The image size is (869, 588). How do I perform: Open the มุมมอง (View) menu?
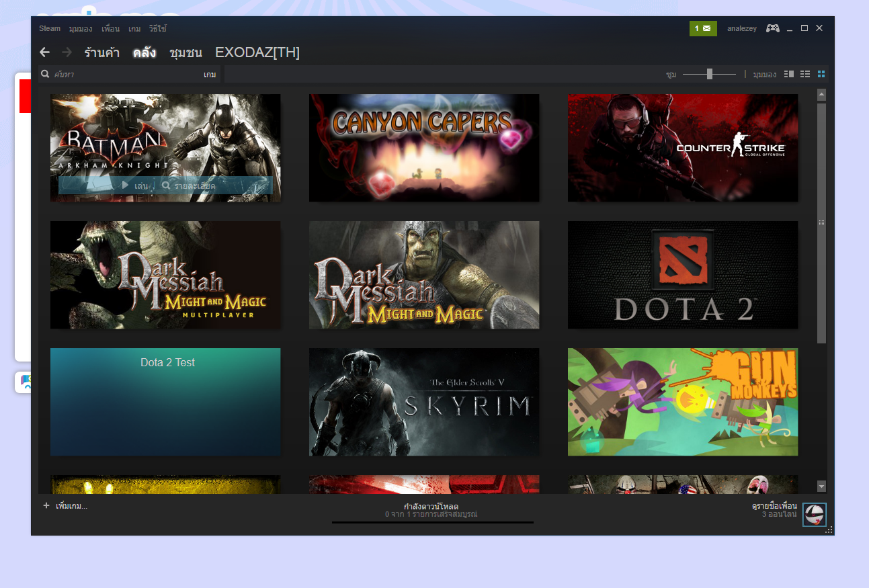point(81,29)
